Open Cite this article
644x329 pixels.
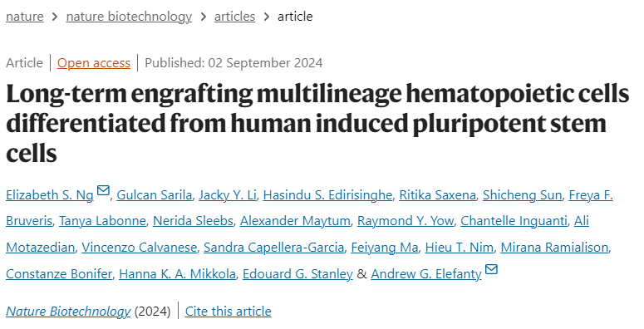228,312
